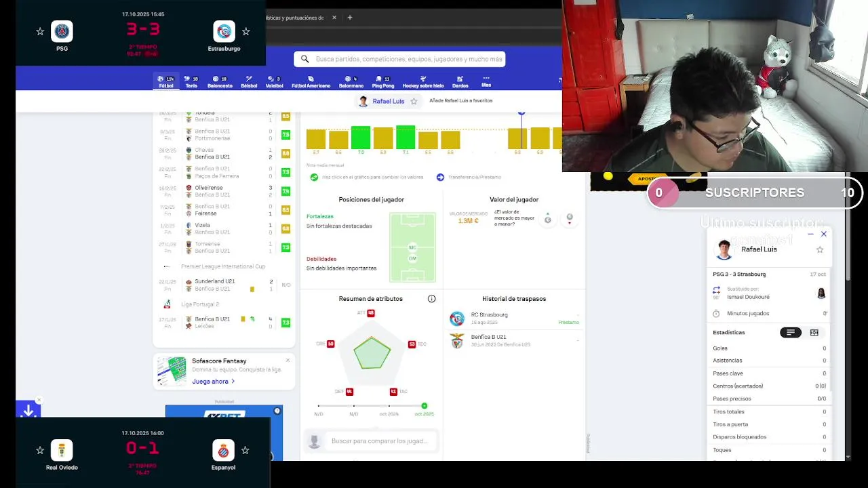Open Oliveirense vs Benfica B U21 match
The height and width of the screenshot is (488, 868).
224,191
